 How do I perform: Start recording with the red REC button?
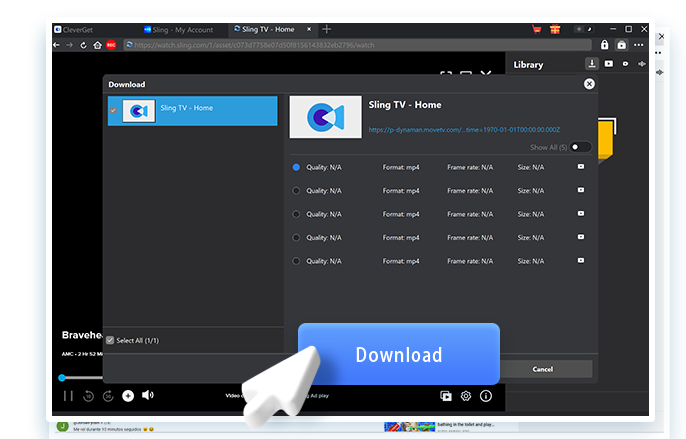coord(111,45)
